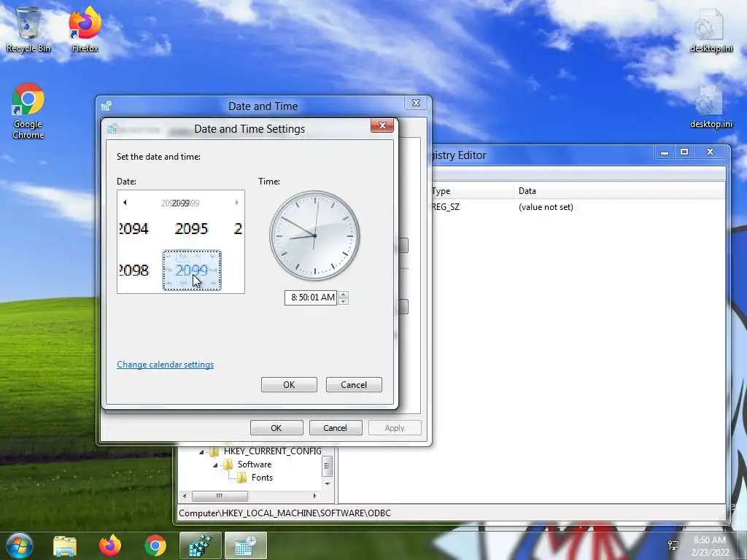The height and width of the screenshot is (560, 747).
Task: Launch Firefox from the taskbar
Action: click(x=110, y=545)
